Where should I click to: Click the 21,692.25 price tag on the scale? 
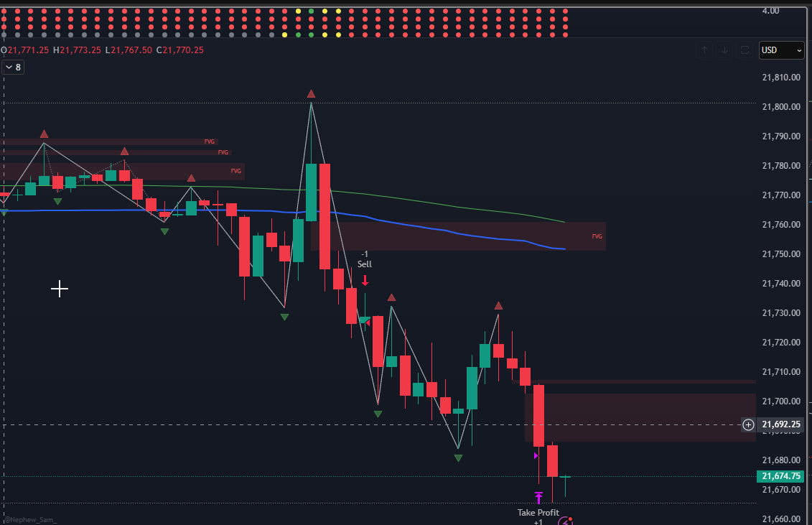[x=780, y=424]
